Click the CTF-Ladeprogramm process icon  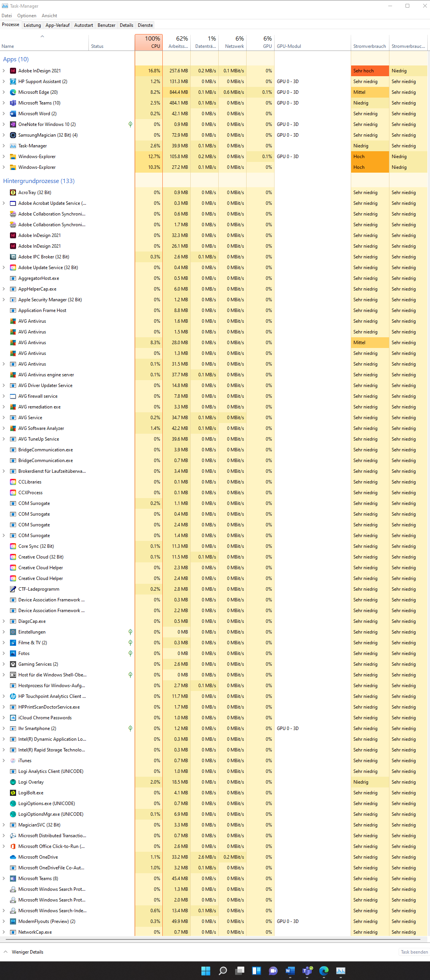[13, 589]
